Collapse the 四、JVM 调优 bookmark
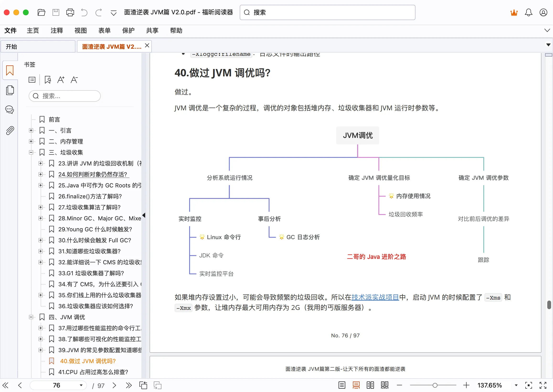The image size is (553, 392). pos(31,317)
